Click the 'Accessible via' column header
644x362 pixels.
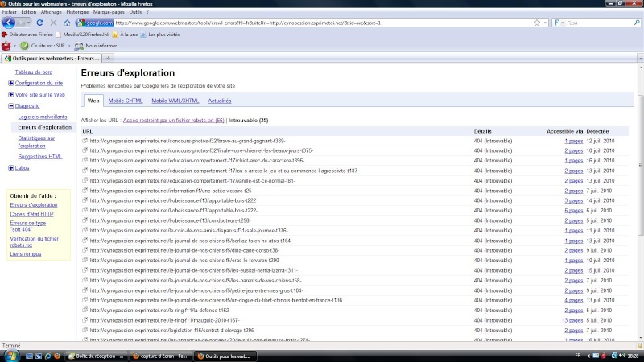(565, 131)
